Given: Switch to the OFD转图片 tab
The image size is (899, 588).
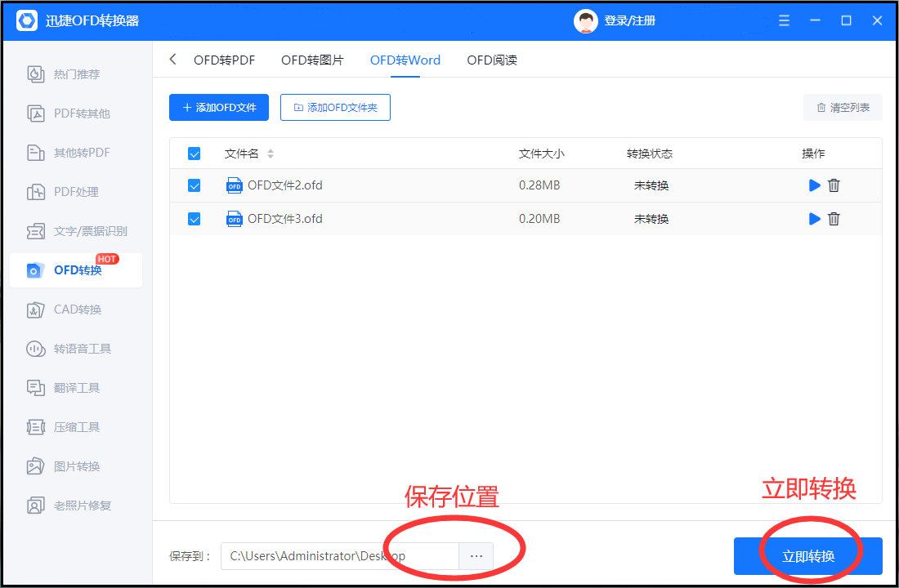Looking at the screenshot, I should pyautogui.click(x=312, y=60).
